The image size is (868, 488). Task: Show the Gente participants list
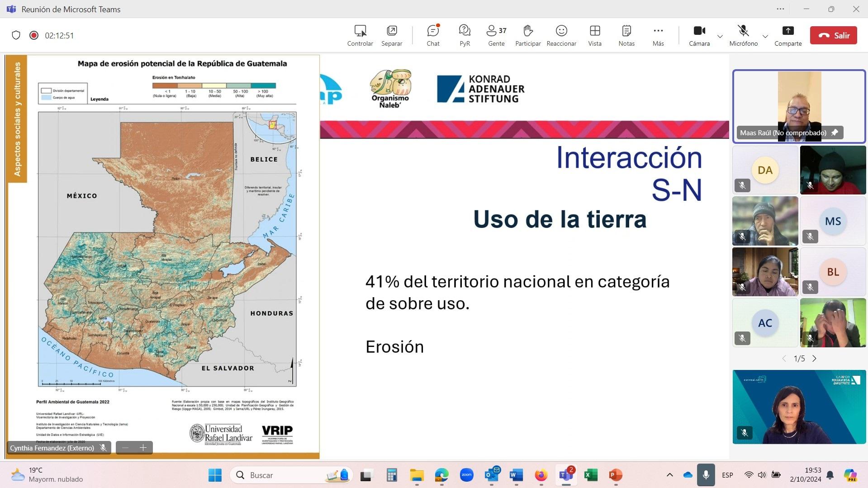coord(496,35)
